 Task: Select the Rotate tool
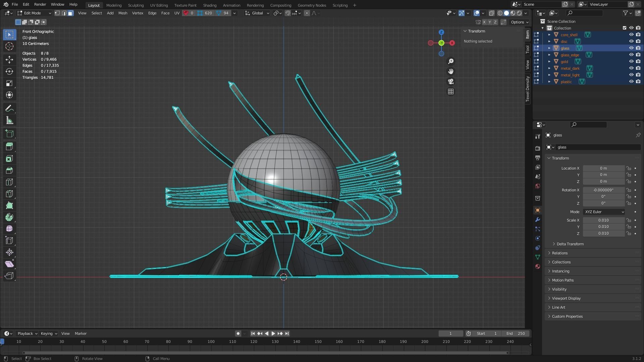coord(9,71)
